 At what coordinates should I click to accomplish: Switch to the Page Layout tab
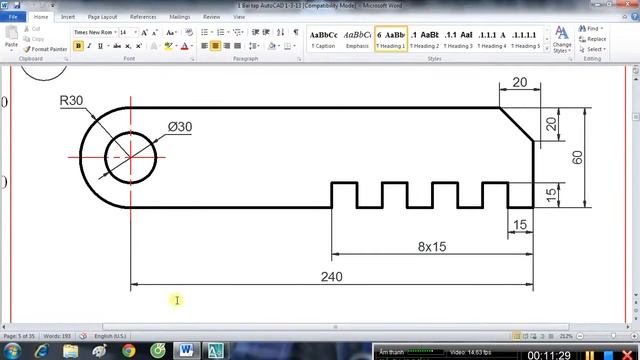(102, 17)
